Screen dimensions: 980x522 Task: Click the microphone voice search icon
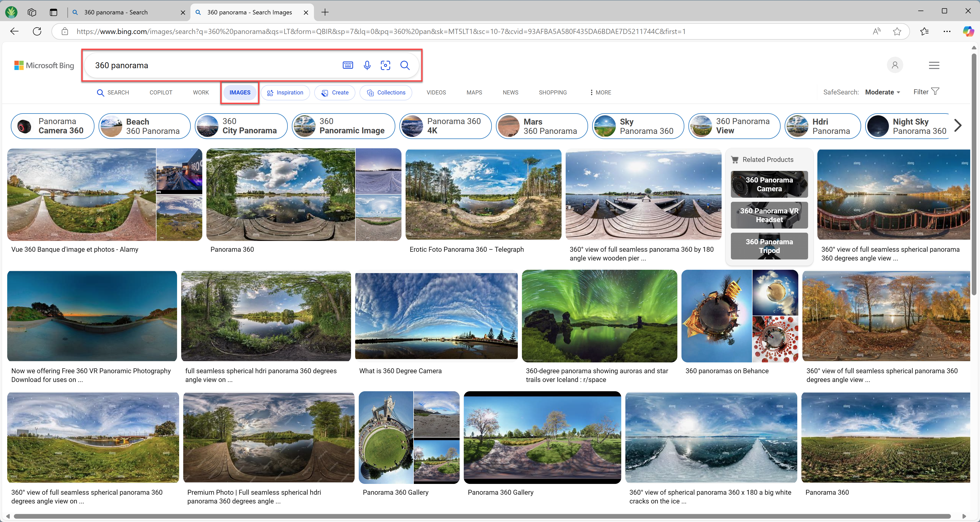coord(367,65)
